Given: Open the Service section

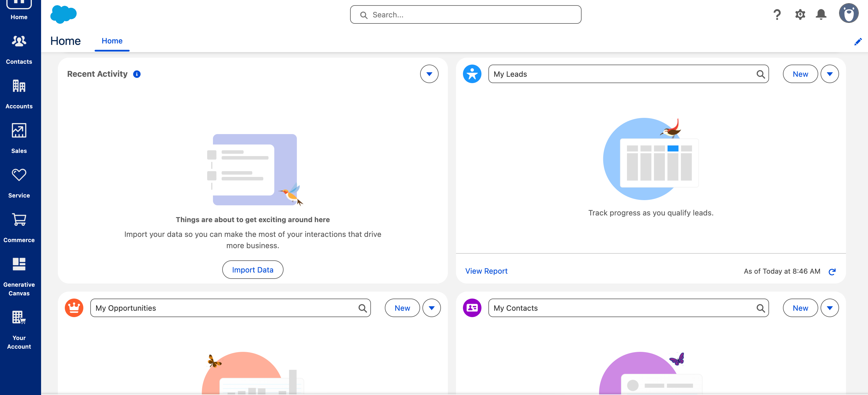Looking at the screenshot, I should coord(19,183).
